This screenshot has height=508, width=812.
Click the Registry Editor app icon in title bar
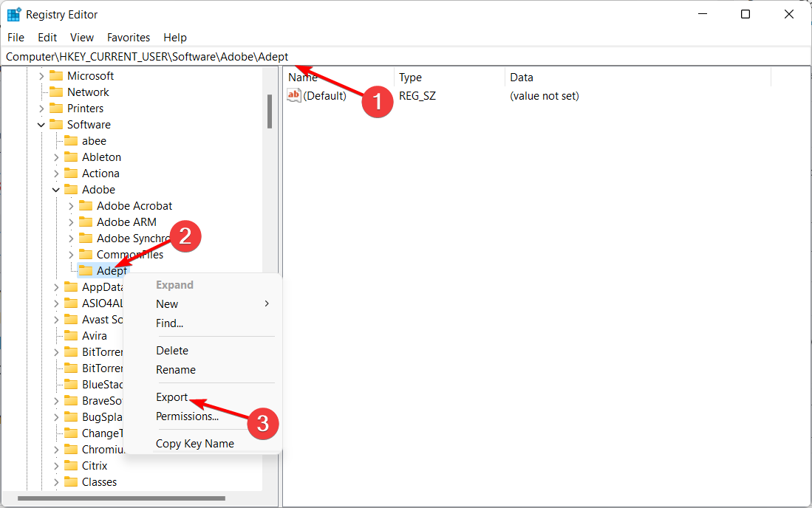point(14,15)
